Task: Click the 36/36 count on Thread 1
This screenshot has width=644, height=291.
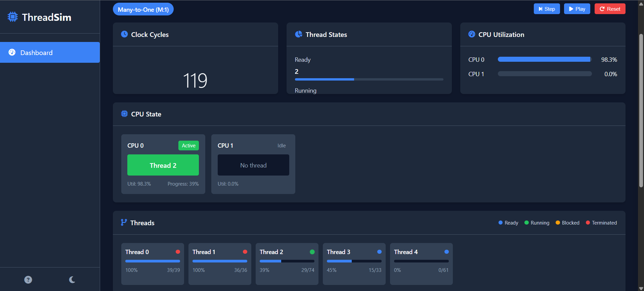Action: (x=241, y=270)
